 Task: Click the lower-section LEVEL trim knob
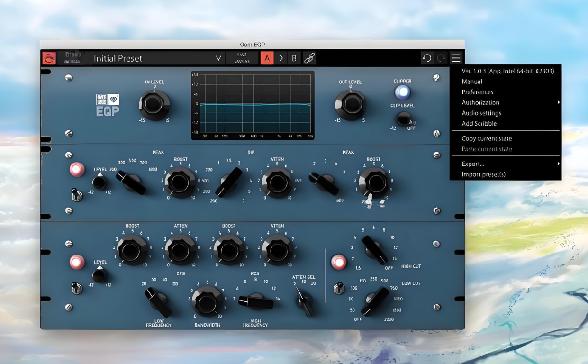pos(100,274)
